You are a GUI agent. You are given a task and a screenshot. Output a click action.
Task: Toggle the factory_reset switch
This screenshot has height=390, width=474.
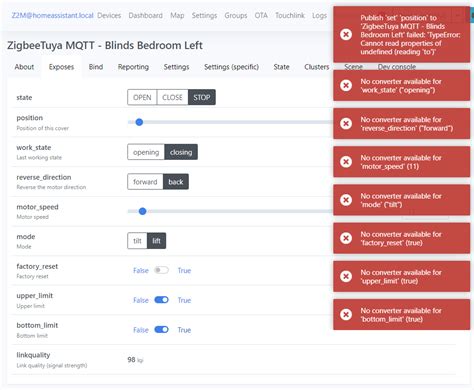(161, 270)
